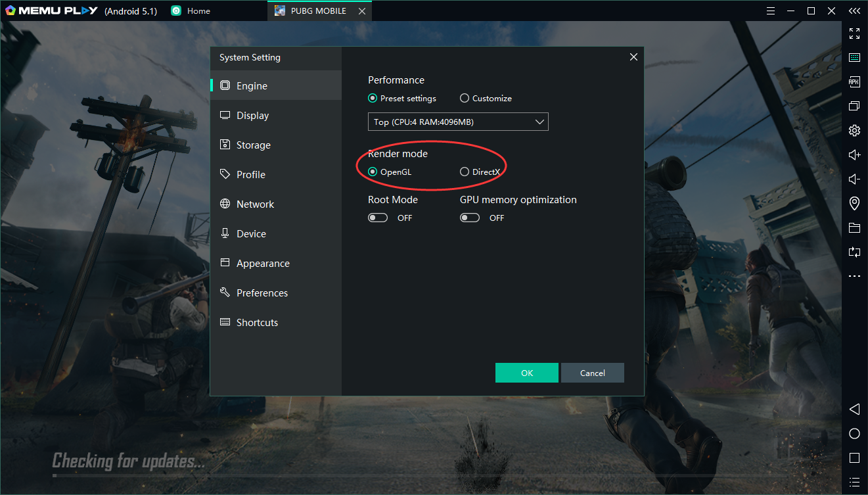Click the fullscreen icon in right sidebar
The width and height of the screenshot is (868, 495).
pos(854,33)
